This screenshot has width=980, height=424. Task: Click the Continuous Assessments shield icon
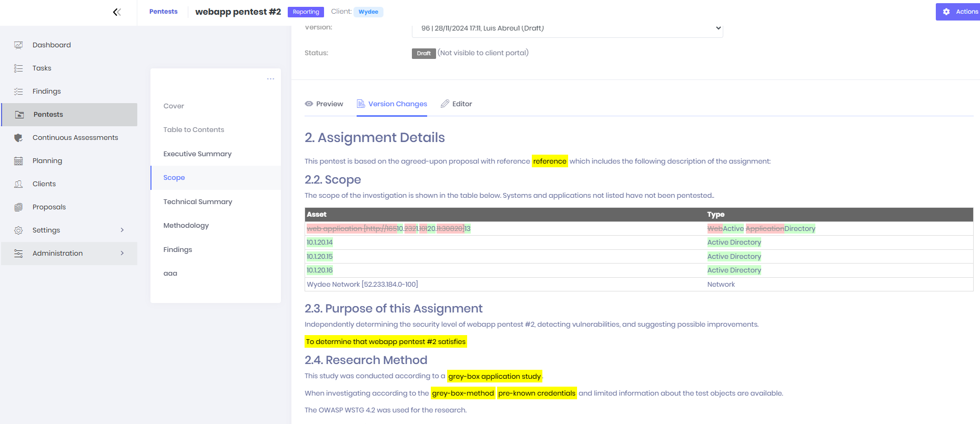pos(18,138)
